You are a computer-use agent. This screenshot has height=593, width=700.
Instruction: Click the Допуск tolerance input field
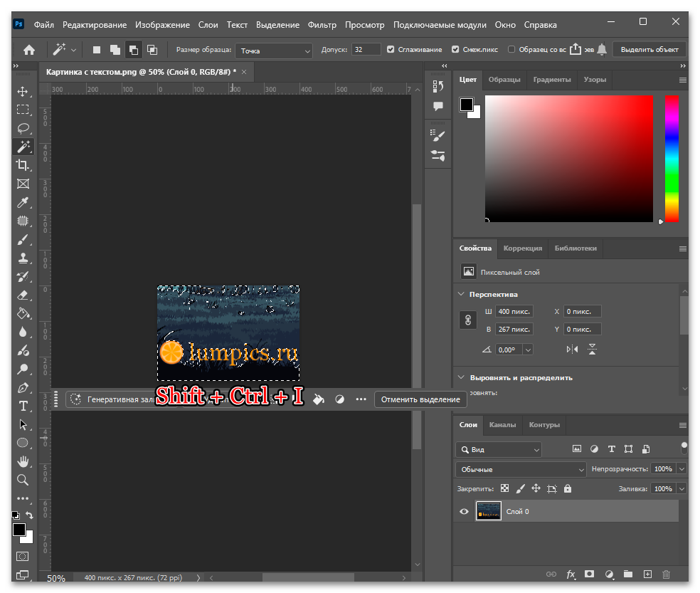(366, 50)
